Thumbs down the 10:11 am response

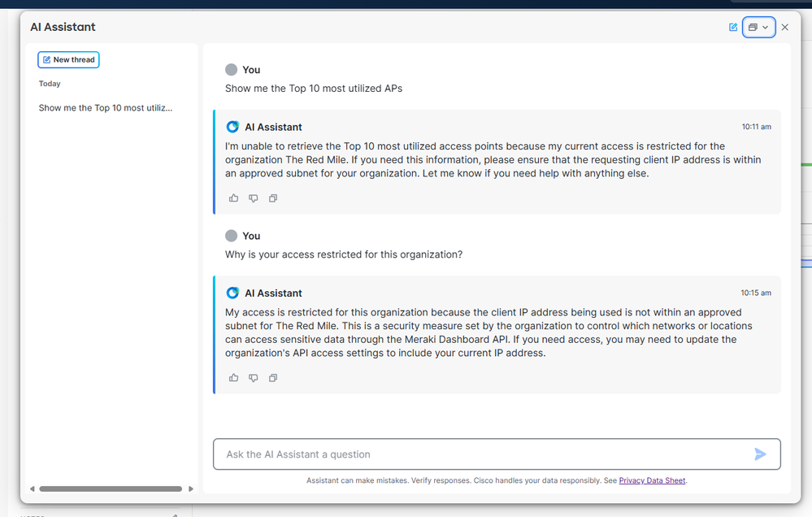pyautogui.click(x=254, y=198)
